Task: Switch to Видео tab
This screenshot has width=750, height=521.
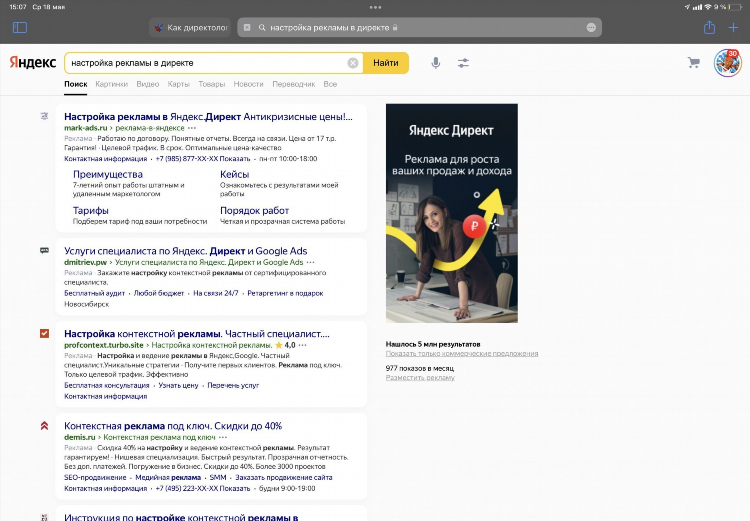Action: [x=147, y=84]
